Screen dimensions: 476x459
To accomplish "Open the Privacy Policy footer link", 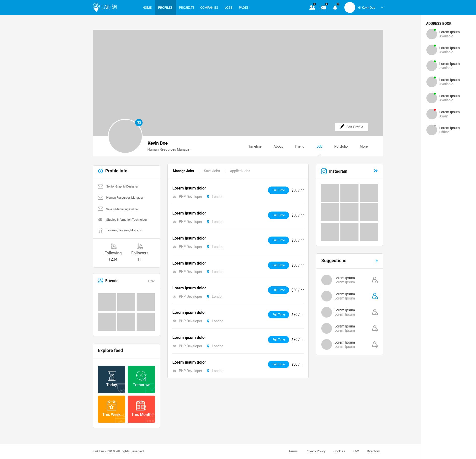I will point(315,451).
